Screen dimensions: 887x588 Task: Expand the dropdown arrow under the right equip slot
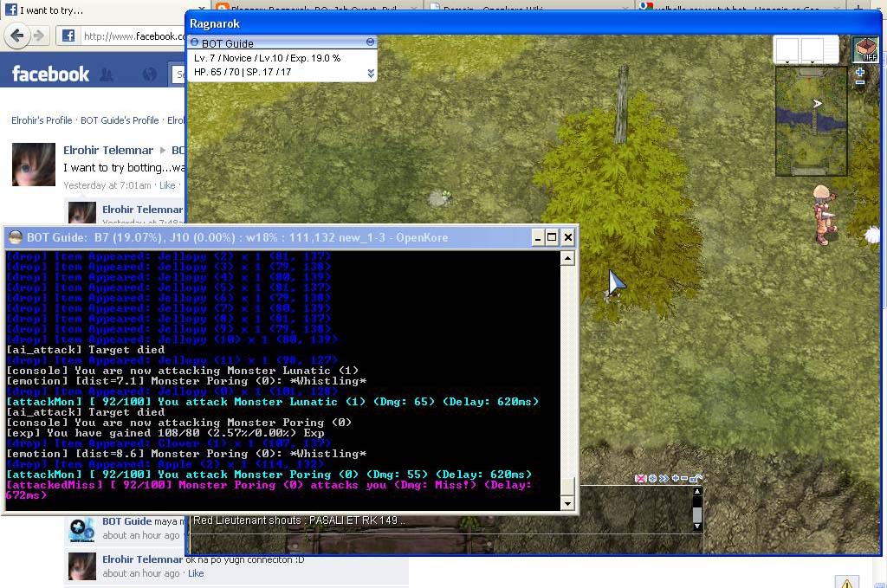(813, 62)
